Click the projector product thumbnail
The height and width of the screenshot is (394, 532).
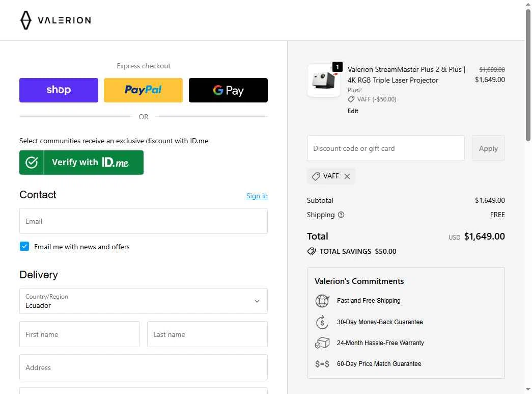tap(324, 81)
